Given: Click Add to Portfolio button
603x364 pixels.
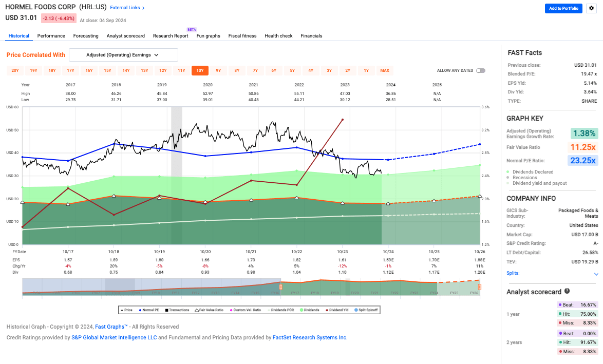Looking at the screenshot, I should (563, 8).
